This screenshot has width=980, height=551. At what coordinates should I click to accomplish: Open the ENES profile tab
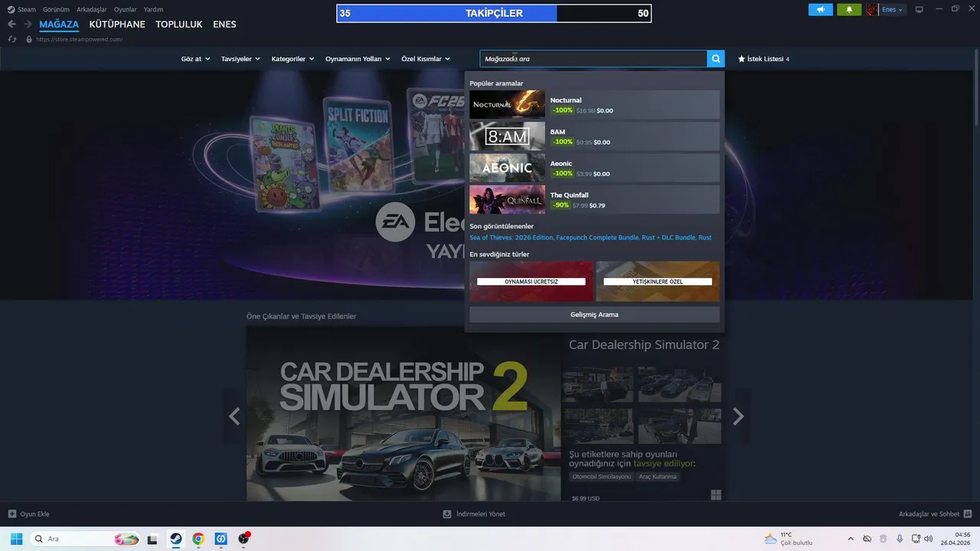click(224, 24)
